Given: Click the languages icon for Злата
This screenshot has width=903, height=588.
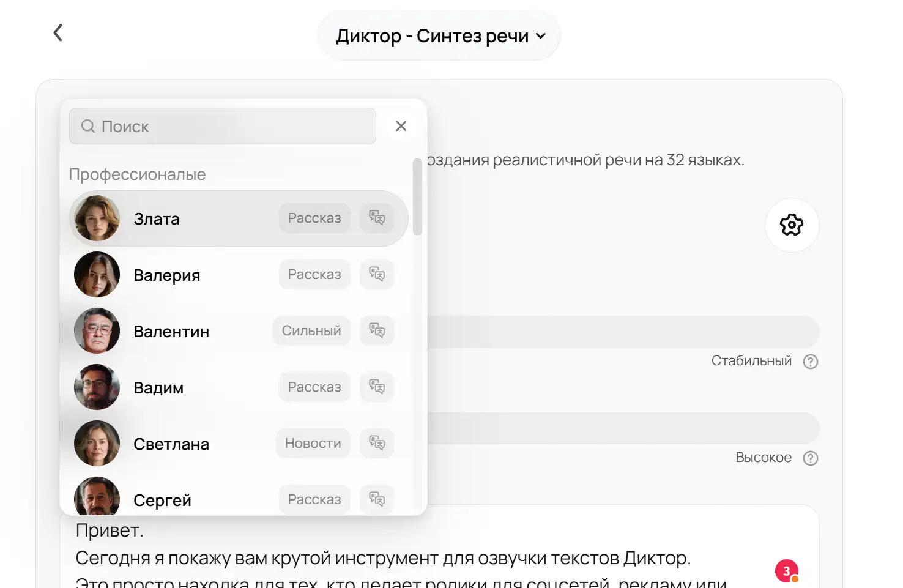Looking at the screenshot, I should tap(377, 218).
